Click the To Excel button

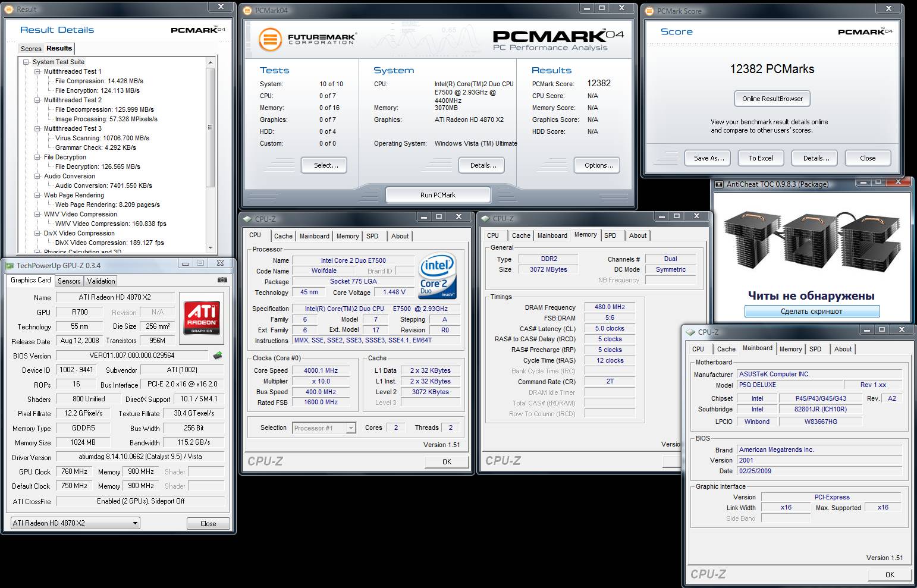pyautogui.click(x=761, y=158)
